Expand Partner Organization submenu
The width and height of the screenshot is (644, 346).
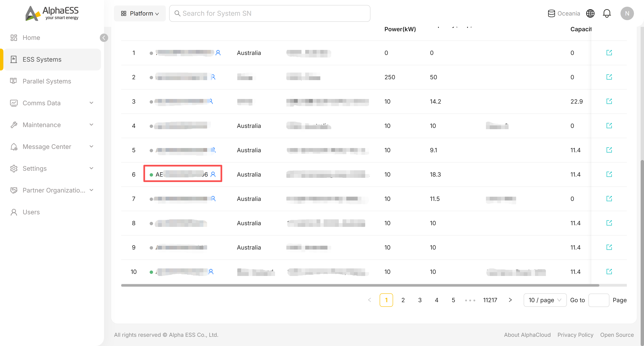pyautogui.click(x=91, y=190)
